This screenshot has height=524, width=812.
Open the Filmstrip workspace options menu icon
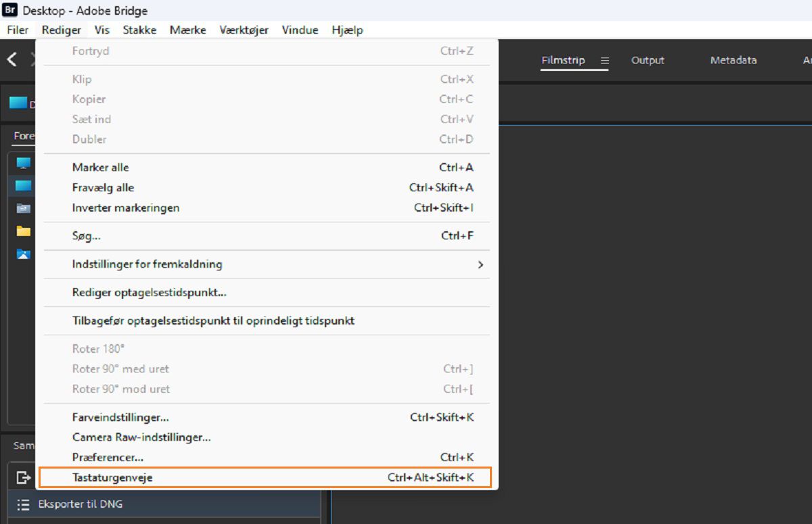click(x=605, y=60)
